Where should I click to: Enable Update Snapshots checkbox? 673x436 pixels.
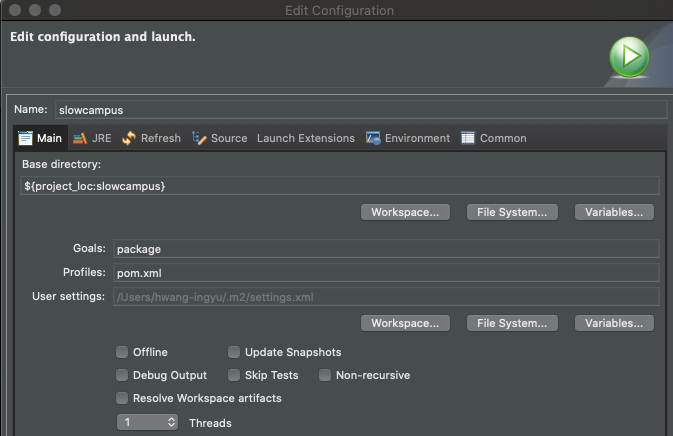tap(234, 352)
